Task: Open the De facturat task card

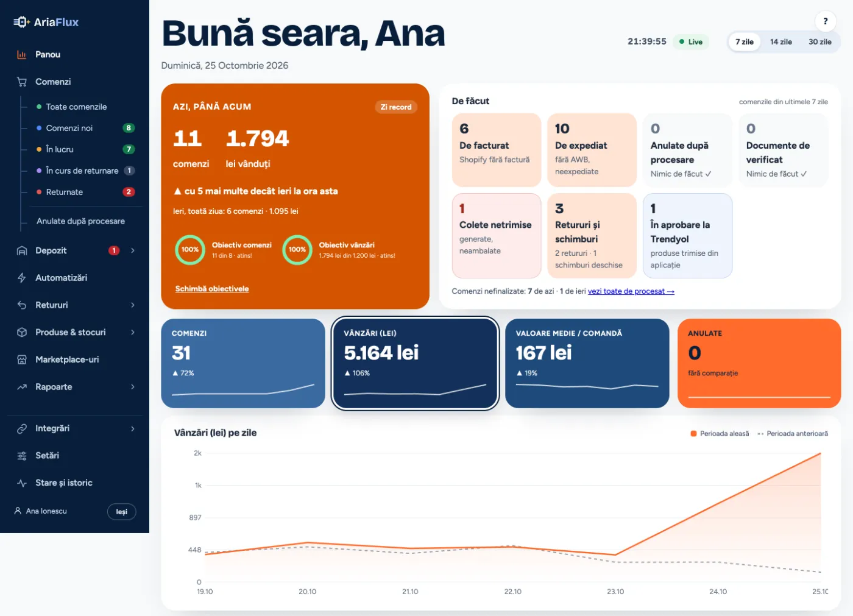Action: 497,150
